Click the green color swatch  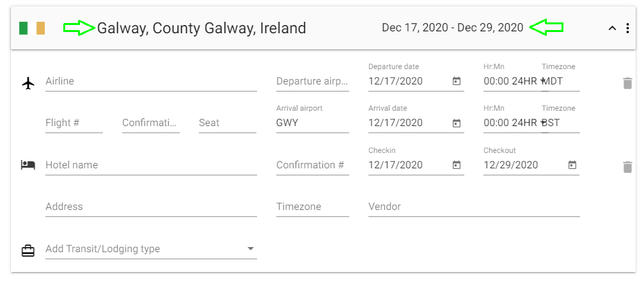[x=24, y=28]
